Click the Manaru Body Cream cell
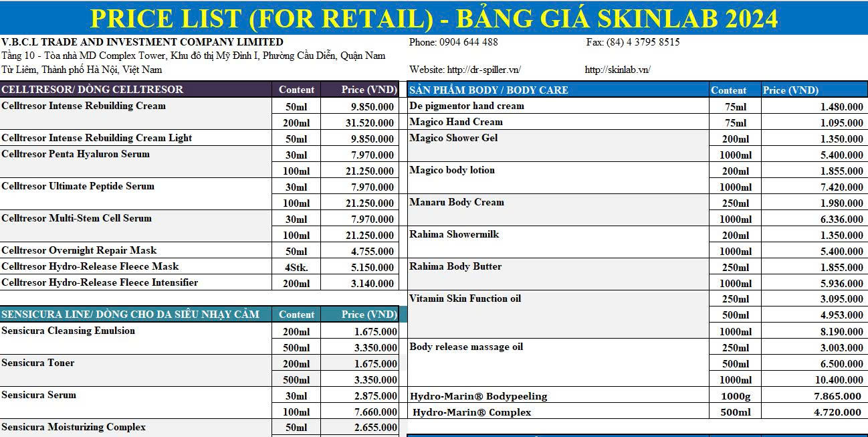 (x=457, y=202)
